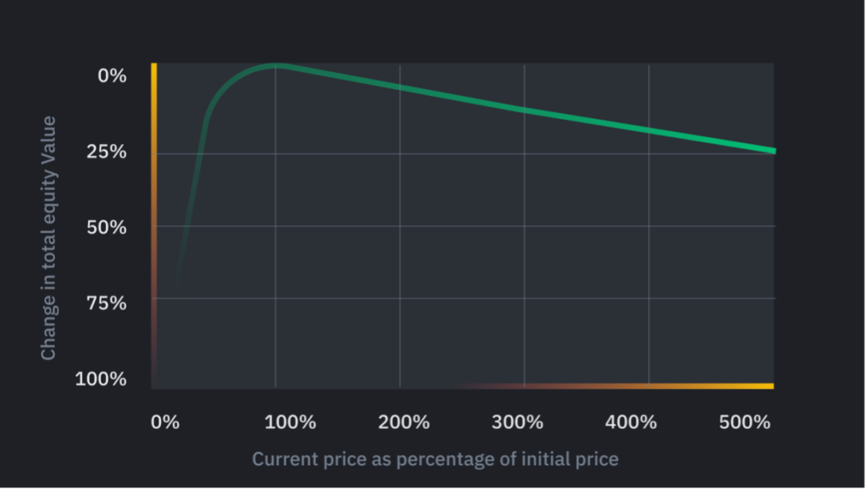Click the green line where it crosses 400% gridline

tap(648, 130)
